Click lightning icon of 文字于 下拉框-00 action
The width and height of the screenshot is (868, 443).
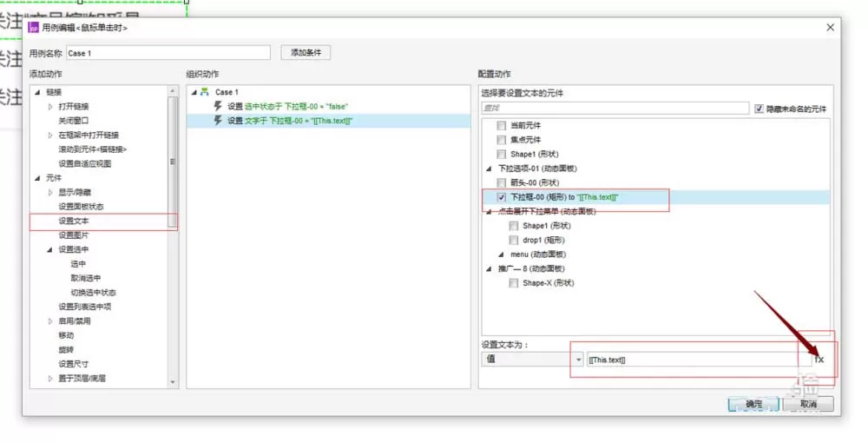point(219,121)
